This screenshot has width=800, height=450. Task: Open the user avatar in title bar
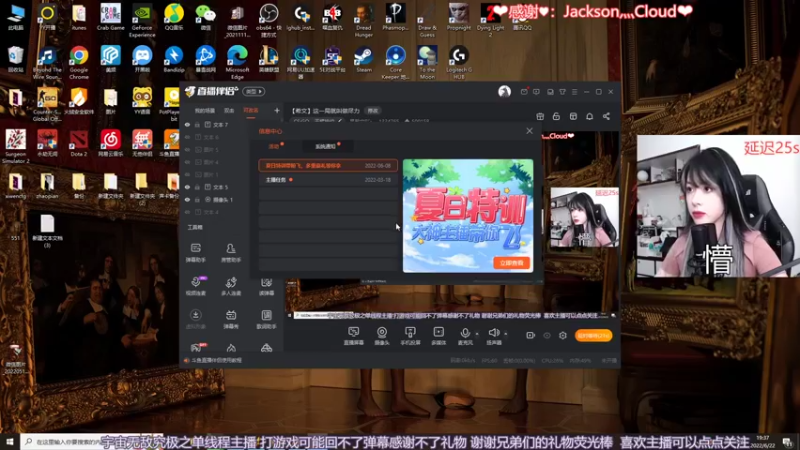(505, 92)
